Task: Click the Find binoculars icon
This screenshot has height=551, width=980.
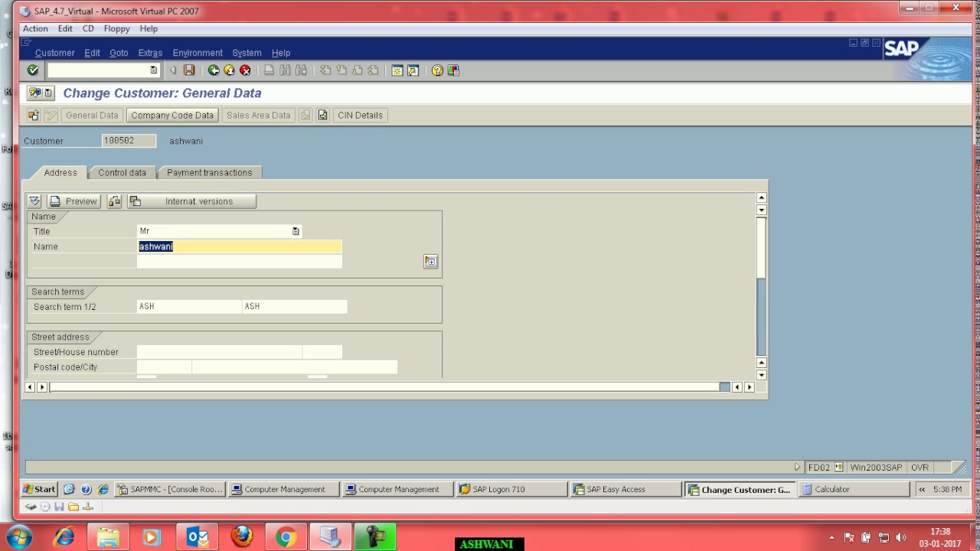Action: (x=285, y=70)
